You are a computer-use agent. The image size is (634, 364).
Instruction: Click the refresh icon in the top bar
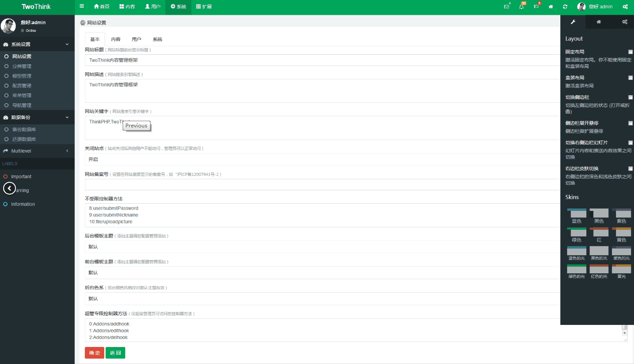(x=565, y=7)
